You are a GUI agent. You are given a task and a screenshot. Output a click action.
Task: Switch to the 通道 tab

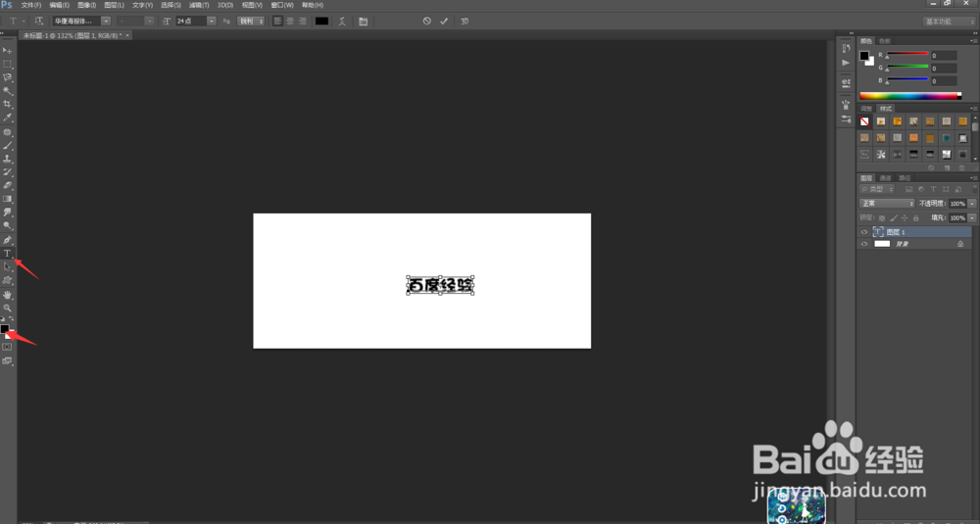tap(885, 178)
